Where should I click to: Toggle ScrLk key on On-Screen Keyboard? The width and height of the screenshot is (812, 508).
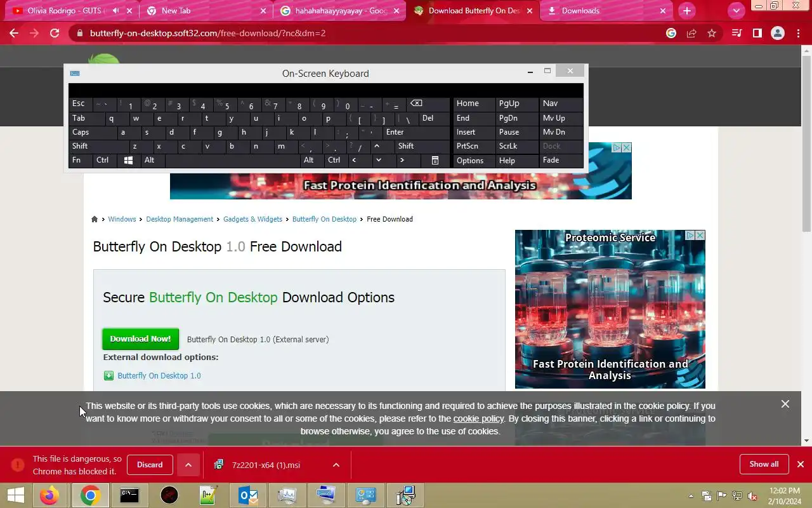point(516,146)
